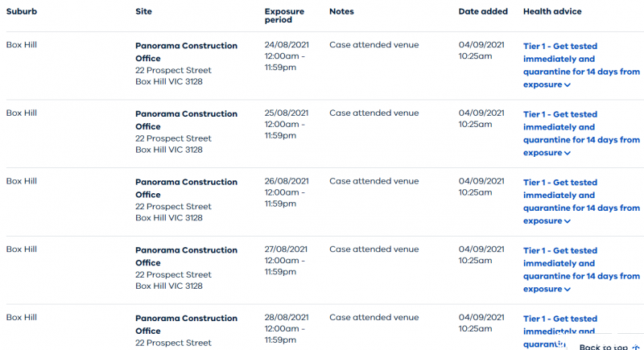Select the 28/08/2021 exposure period cell

tap(287, 328)
